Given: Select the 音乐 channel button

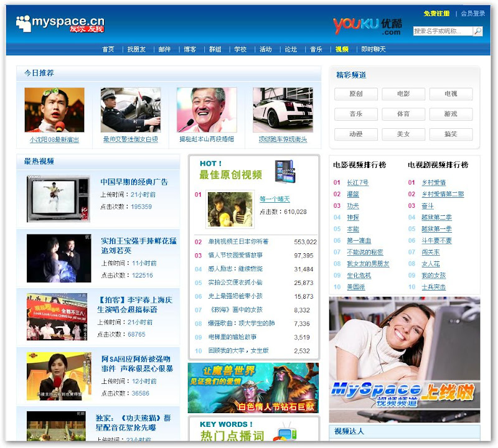Looking at the screenshot, I should point(355,114).
